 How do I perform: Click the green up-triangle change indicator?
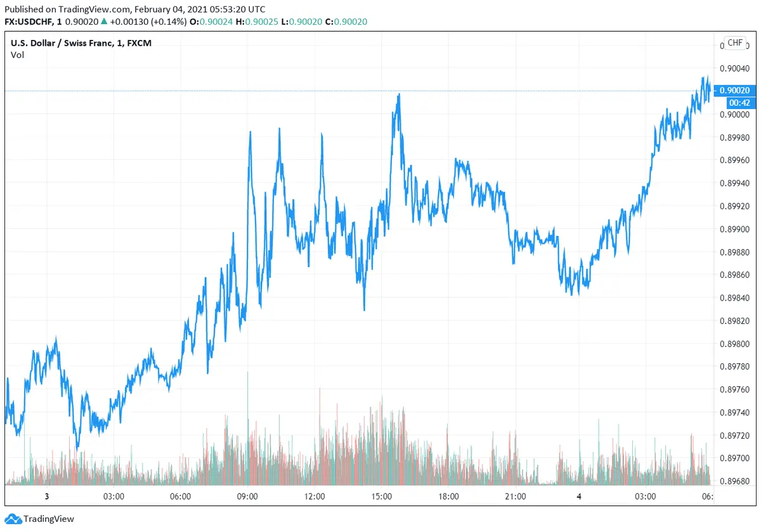[104, 22]
